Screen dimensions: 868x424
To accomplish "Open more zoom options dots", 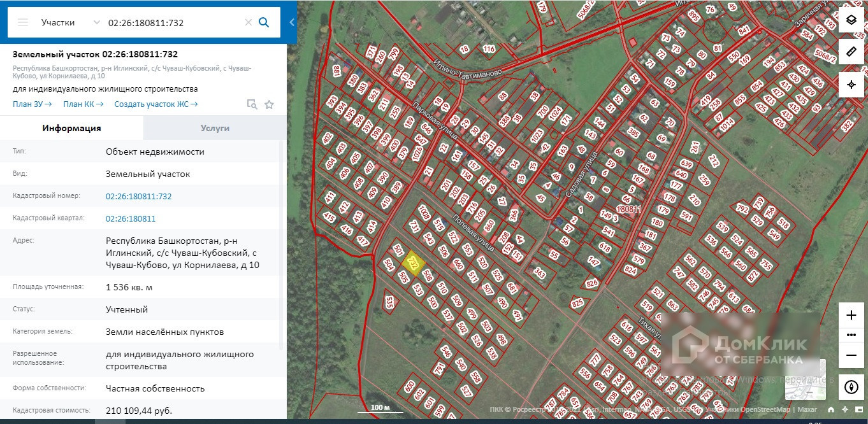I will coord(851,335).
